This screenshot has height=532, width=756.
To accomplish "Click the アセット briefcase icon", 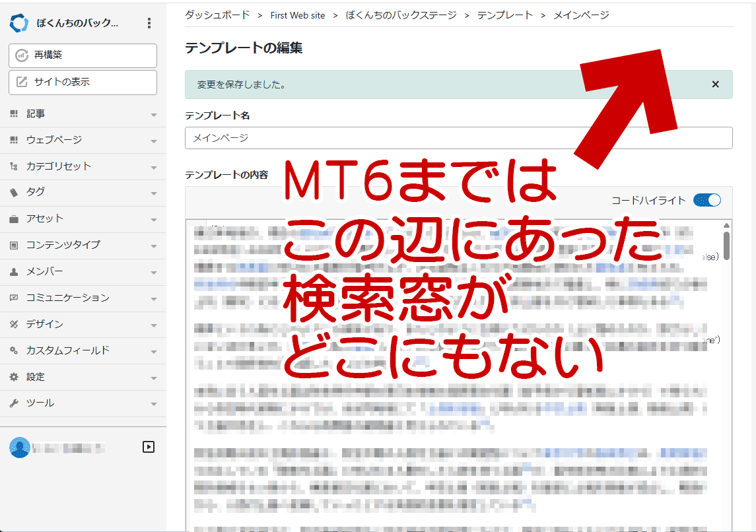I will [14, 218].
